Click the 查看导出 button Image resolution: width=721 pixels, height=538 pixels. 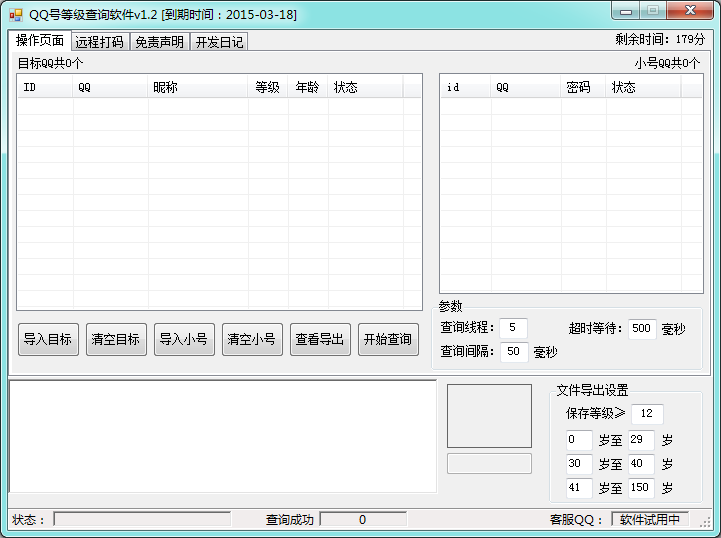tap(320, 339)
